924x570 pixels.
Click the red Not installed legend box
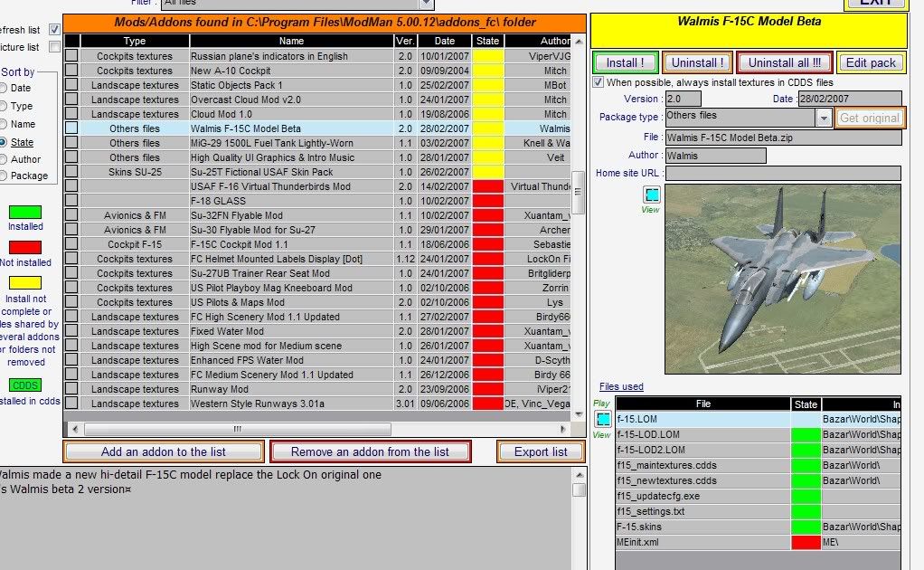click(x=25, y=248)
